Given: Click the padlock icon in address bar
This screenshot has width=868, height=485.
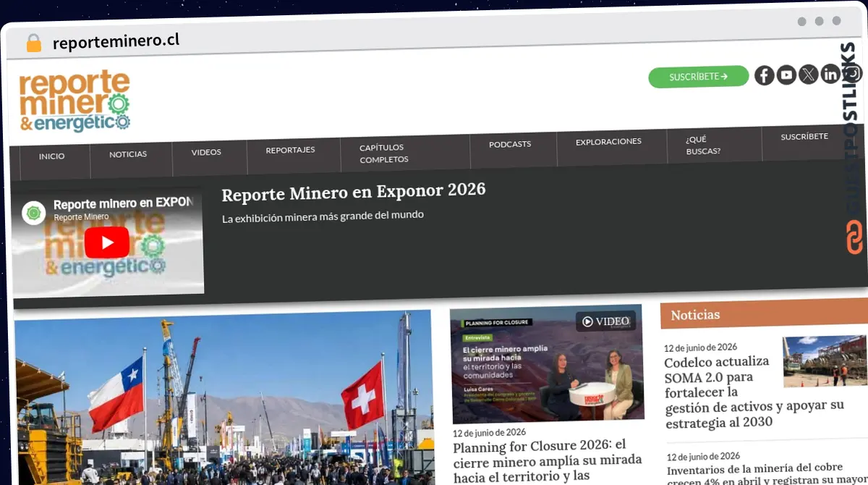Looking at the screenshot, I should click(x=33, y=43).
